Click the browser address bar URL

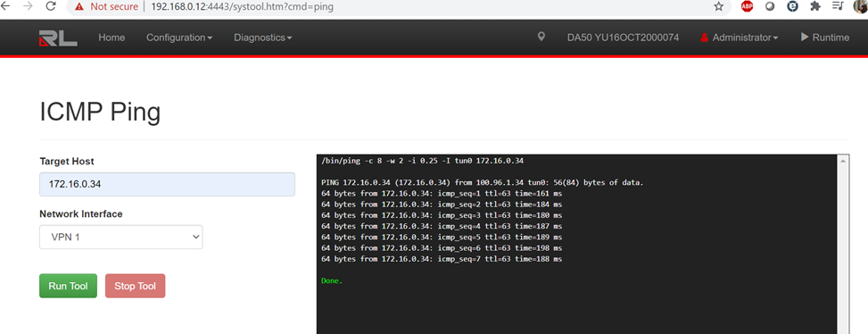click(x=242, y=6)
